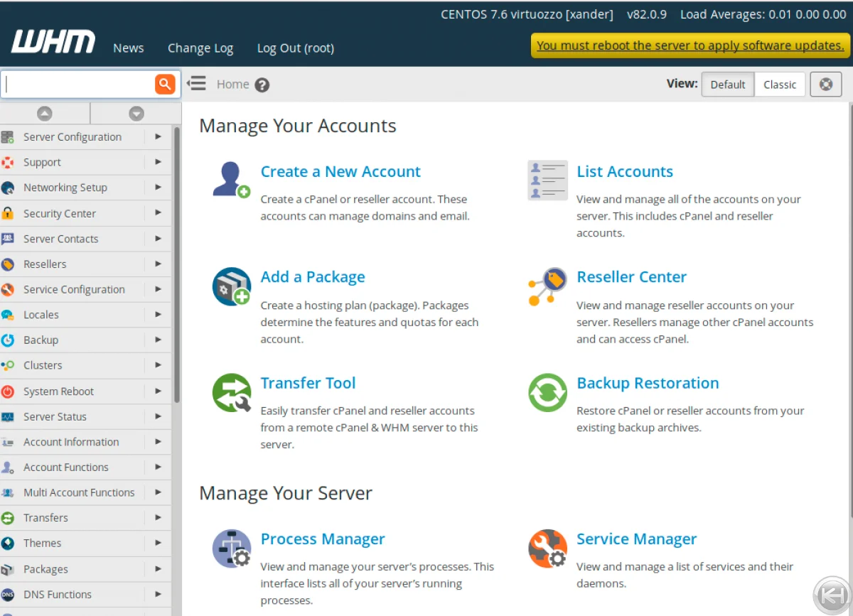Open the Reseller Center icon
This screenshot has height=616, width=853.
click(547, 286)
